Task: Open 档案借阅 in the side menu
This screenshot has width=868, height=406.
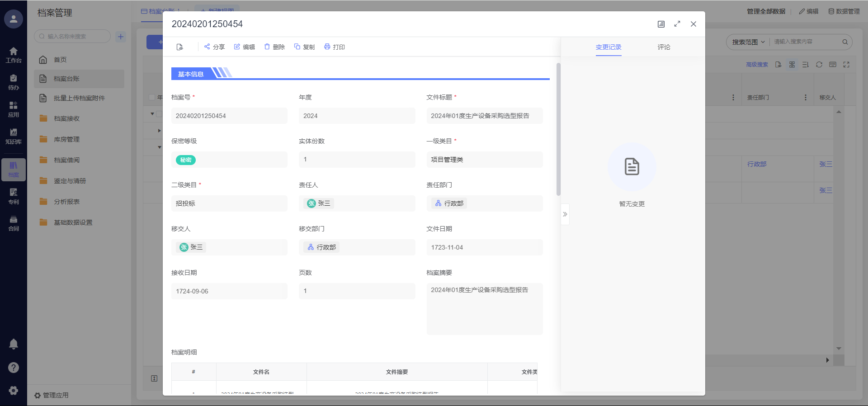Action: coord(66,160)
